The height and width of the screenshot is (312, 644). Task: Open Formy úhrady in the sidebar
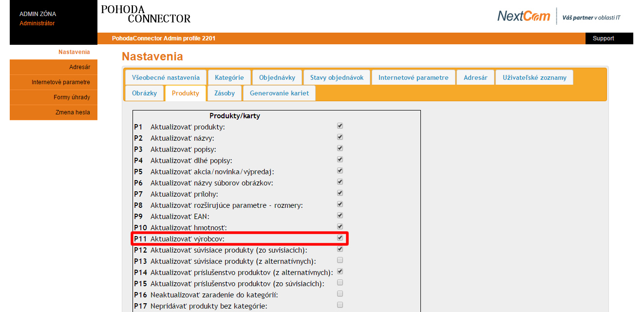click(54, 97)
